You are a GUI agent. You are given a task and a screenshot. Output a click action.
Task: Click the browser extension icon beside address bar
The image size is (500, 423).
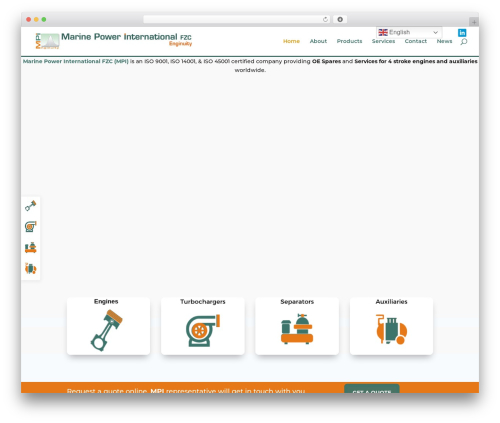[x=340, y=20]
